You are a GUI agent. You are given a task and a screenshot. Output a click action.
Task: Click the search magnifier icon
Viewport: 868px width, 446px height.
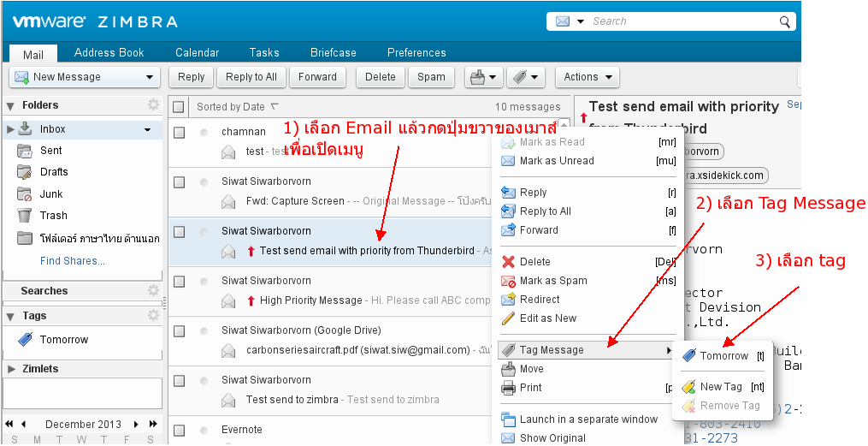(x=784, y=21)
